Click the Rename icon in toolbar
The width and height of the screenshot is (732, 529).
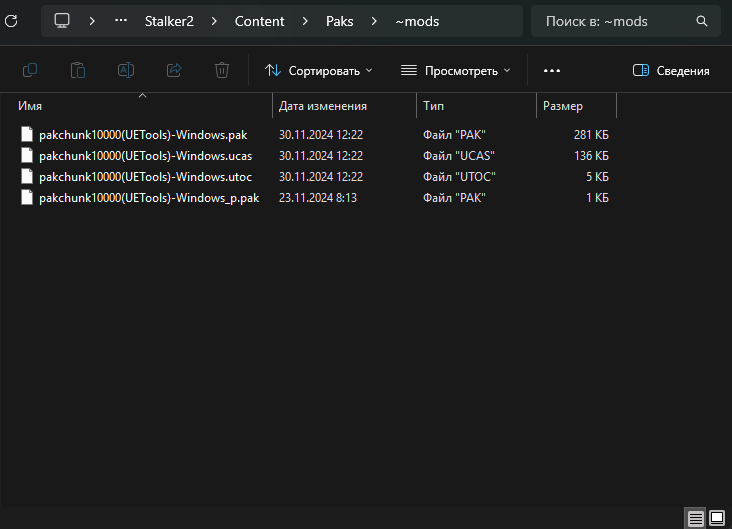pos(126,70)
